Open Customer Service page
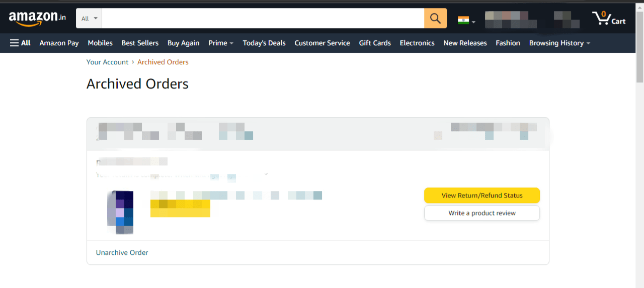The image size is (644, 288). [x=322, y=43]
